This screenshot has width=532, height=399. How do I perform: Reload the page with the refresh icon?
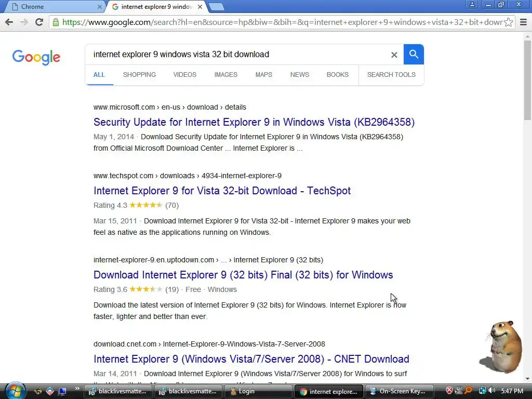coord(39,22)
